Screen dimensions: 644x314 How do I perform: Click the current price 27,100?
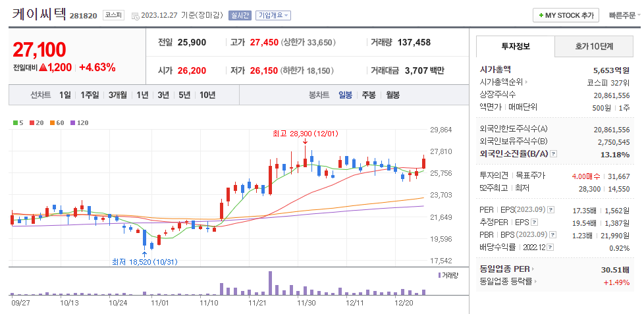[40, 49]
